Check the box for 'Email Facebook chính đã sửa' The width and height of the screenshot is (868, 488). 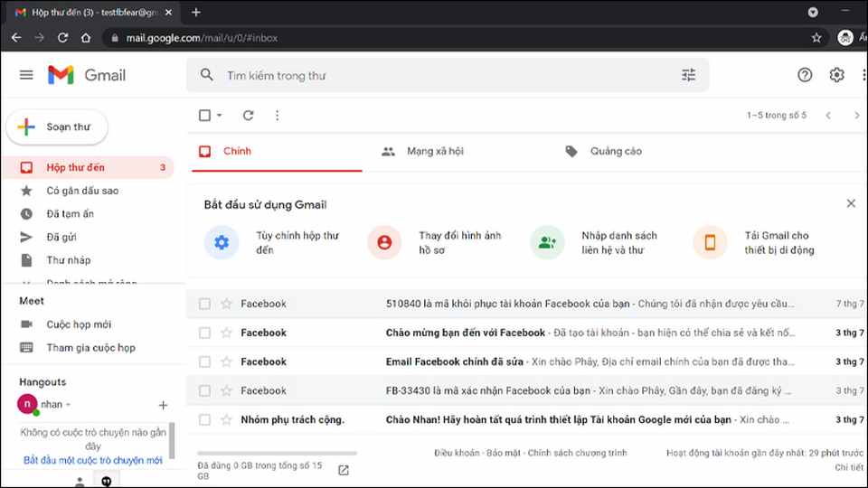(204, 361)
